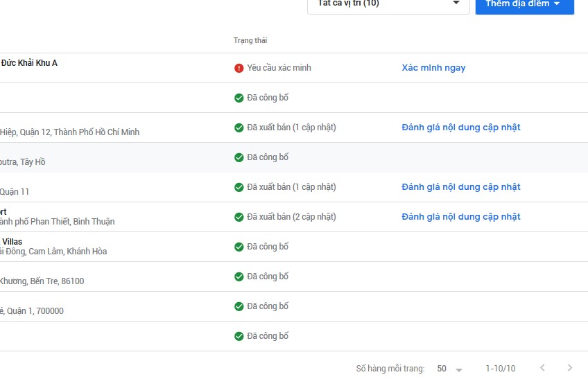The height and width of the screenshot is (377, 588).
Task: Click the red verification-required alert icon
Action: pyautogui.click(x=239, y=68)
